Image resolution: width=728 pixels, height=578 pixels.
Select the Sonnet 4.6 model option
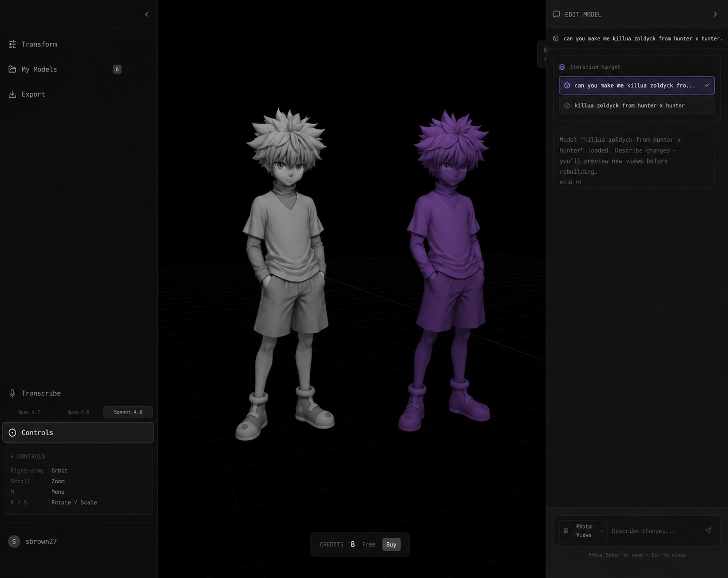[x=128, y=412]
